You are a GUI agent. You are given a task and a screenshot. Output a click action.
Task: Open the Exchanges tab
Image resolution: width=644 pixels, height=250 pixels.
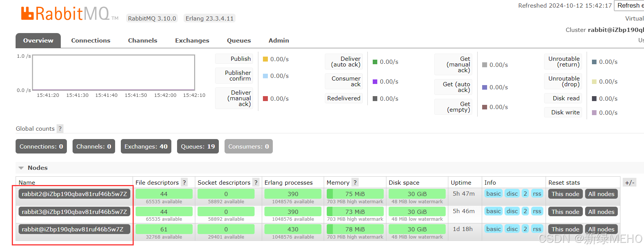[x=192, y=41]
